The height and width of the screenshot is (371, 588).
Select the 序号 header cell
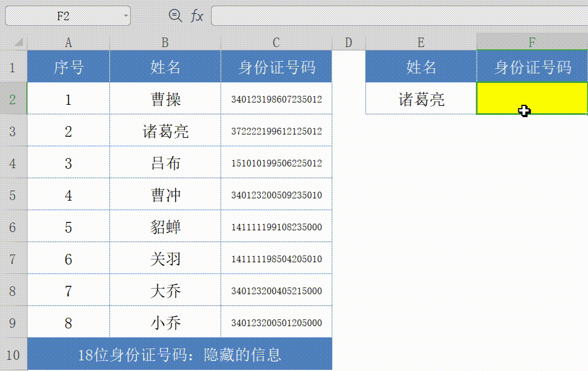68,66
